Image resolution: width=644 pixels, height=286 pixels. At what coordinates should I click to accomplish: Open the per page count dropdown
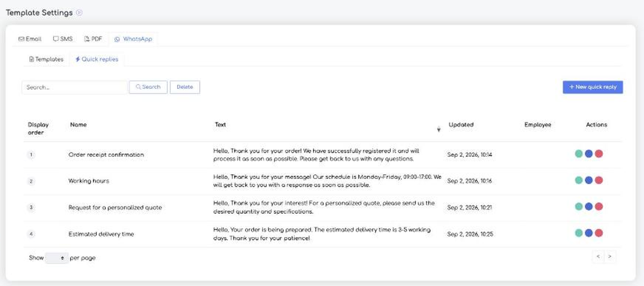[56, 258]
